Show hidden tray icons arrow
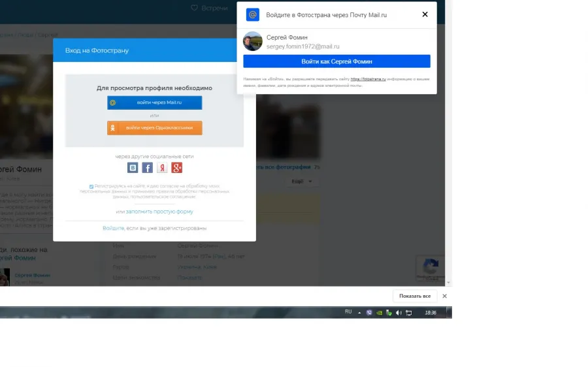 (359, 313)
